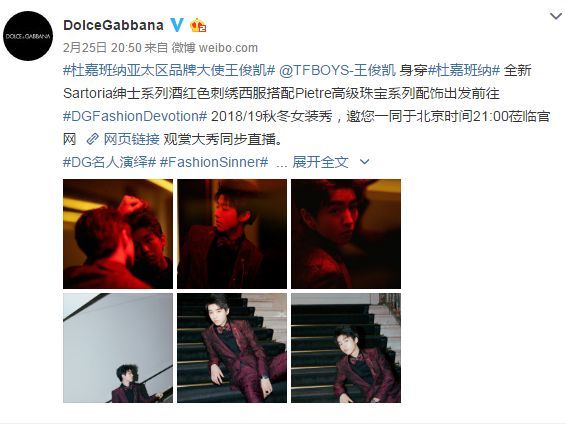Expand full text with 展开全文
The width and height of the screenshot is (566, 432).
[320, 162]
